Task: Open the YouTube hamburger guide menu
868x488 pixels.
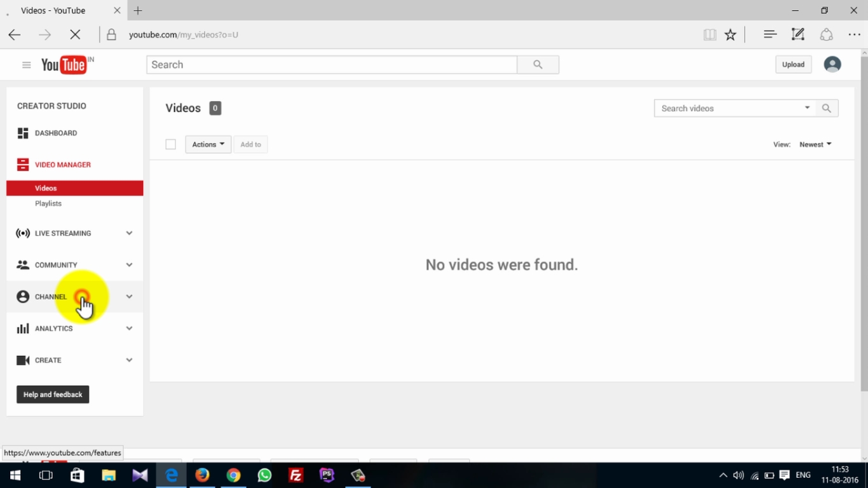Action: click(26, 65)
